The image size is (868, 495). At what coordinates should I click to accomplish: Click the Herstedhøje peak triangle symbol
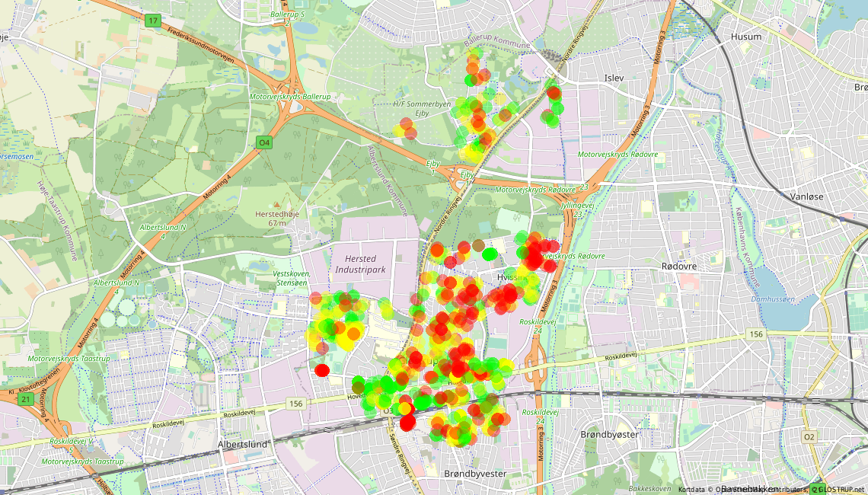pyautogui.click(x=278, y=204)
